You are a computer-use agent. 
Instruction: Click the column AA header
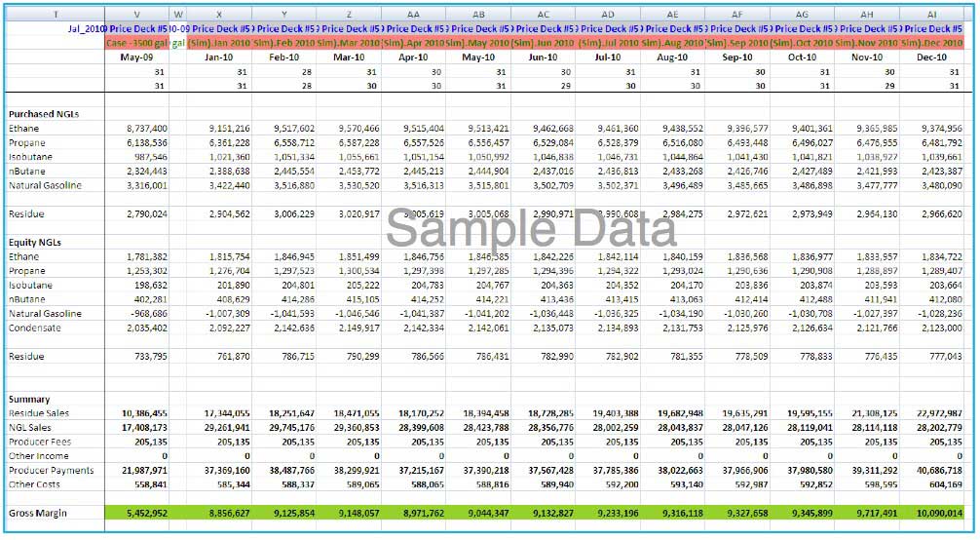pyautogui.click(x=413, y=15)
